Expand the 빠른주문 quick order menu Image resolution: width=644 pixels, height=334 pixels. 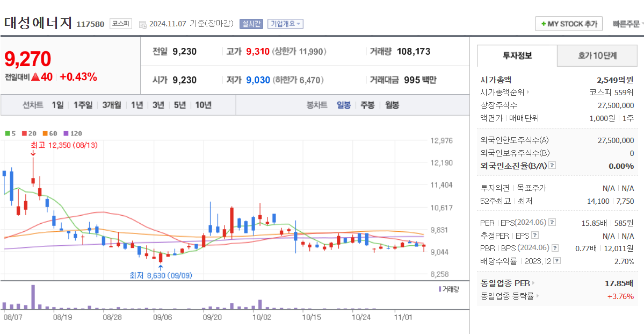coord(627,24)
